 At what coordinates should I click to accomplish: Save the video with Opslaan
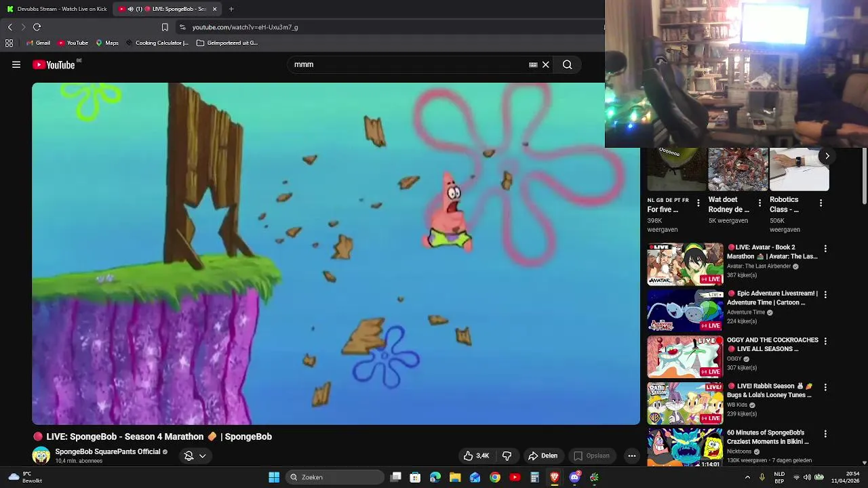tap(591, 455)
